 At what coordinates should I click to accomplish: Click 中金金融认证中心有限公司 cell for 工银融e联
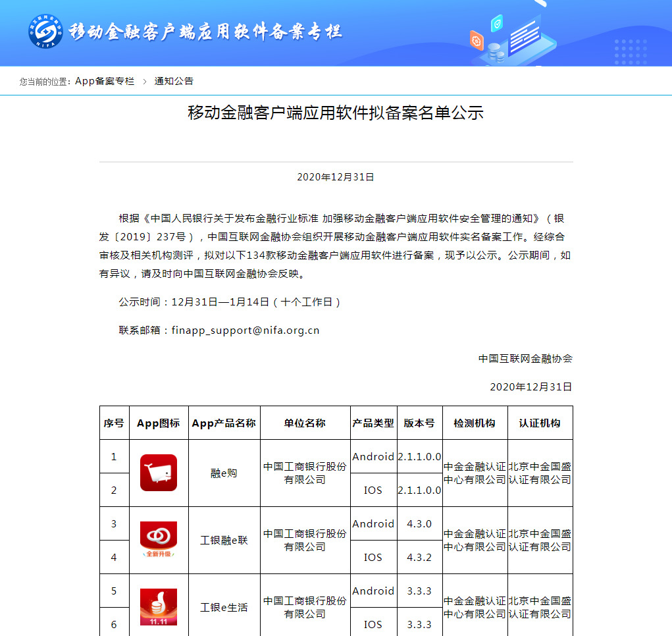[x=475, y=541]
